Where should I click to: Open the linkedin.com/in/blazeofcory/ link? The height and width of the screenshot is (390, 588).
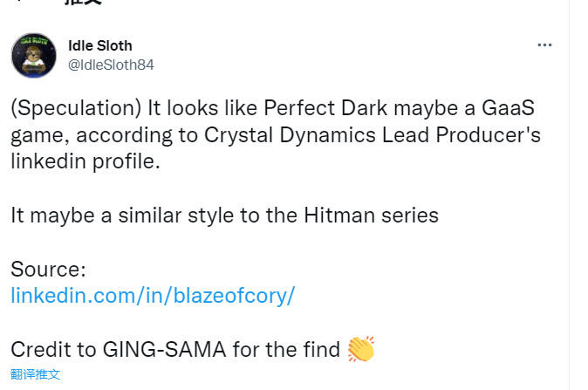click(x=153, y=295)
